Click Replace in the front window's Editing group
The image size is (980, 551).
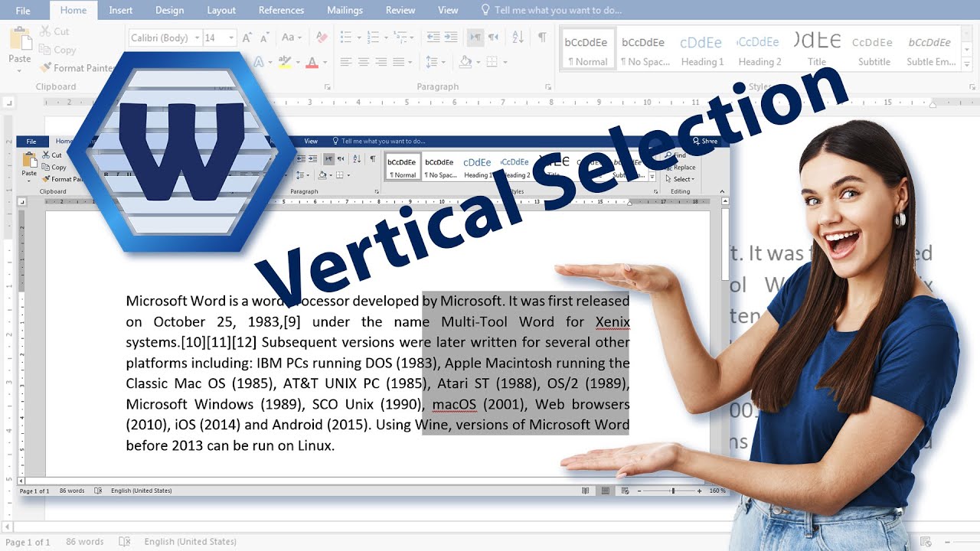coord(679,167)
